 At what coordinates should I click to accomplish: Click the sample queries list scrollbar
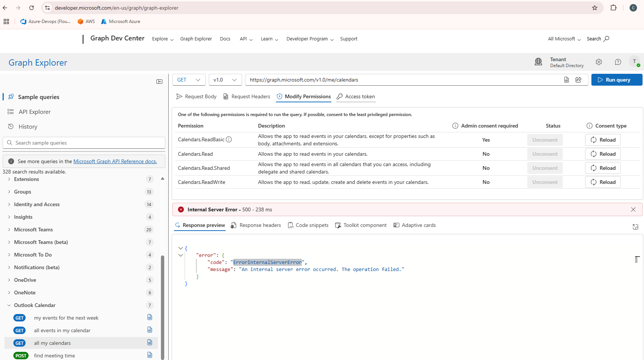point(162,307)
